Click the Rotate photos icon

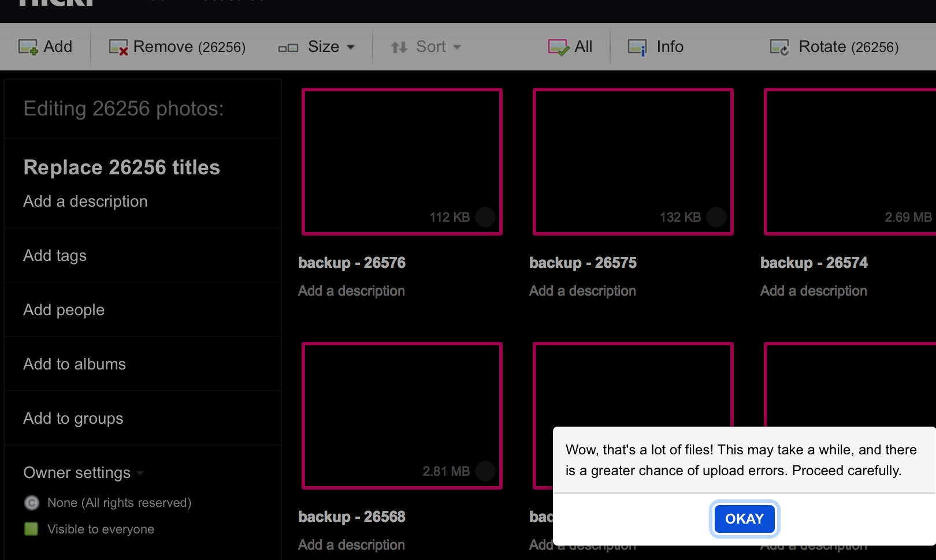click(779, 47)
